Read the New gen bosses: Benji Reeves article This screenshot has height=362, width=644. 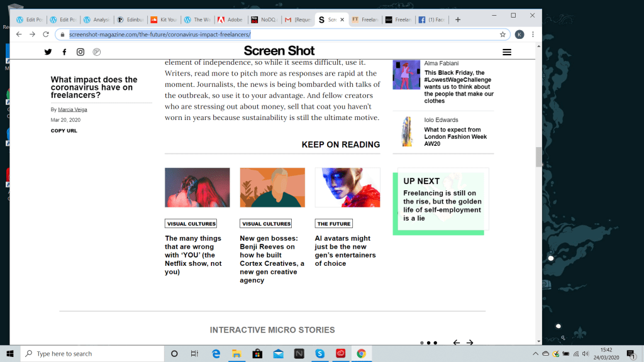tap(272, 259)
